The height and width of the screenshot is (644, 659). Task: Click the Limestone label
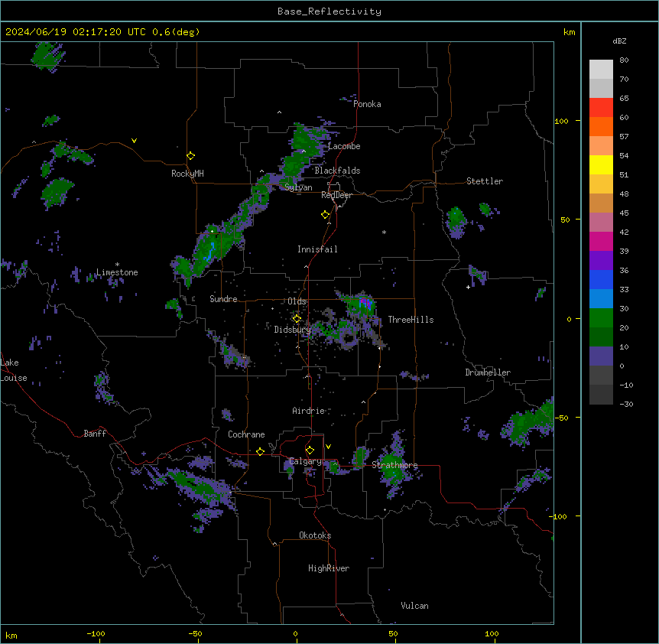(117, 272)
